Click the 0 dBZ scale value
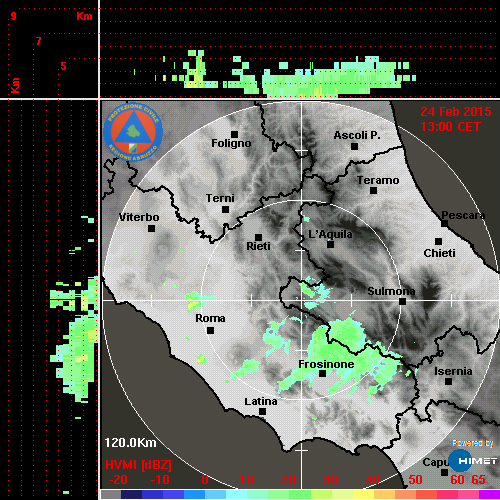500x500 pixels. 205,480
